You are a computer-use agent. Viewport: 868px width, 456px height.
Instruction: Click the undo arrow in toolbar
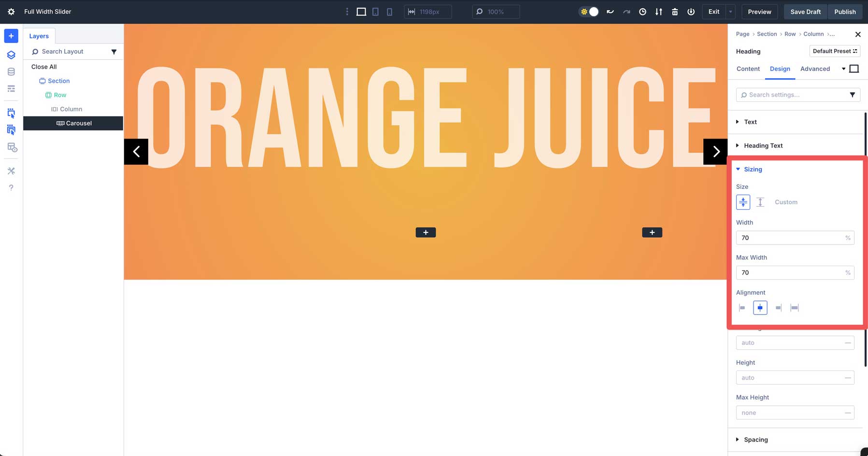[610, 12]
